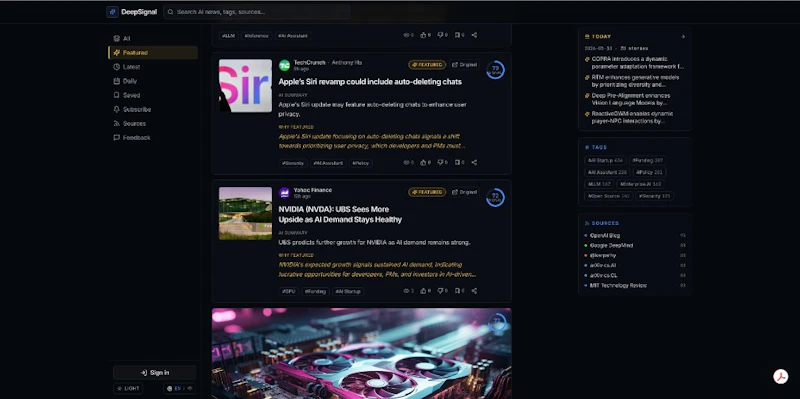Share the top article
800x399 pixels.
coord(474,35)
